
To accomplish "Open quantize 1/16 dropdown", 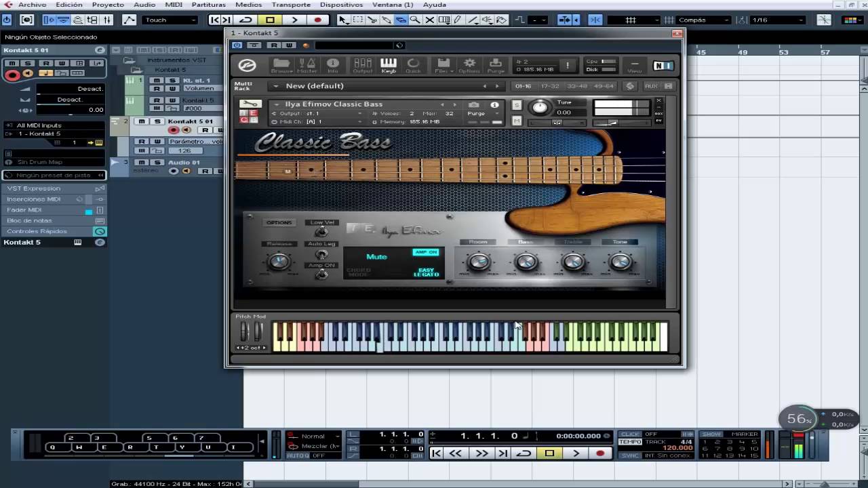I will click(x=778, y=20).
